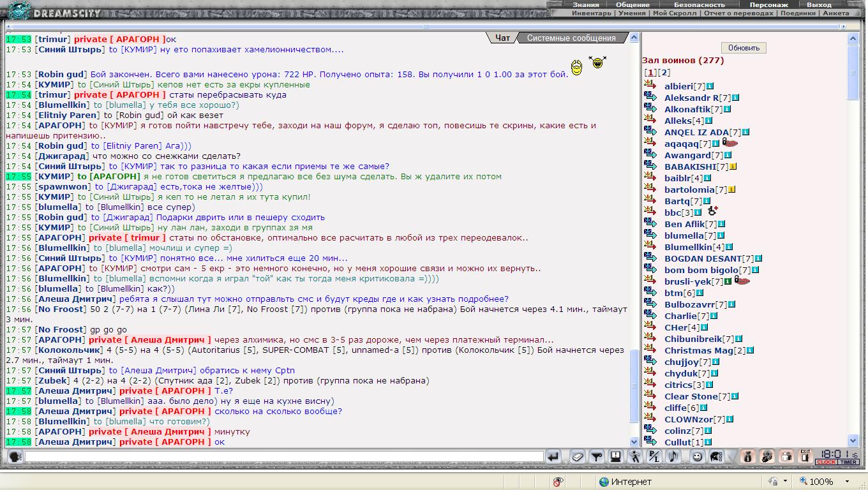Open the smiley emoticons picker

[x=698, y=456]
